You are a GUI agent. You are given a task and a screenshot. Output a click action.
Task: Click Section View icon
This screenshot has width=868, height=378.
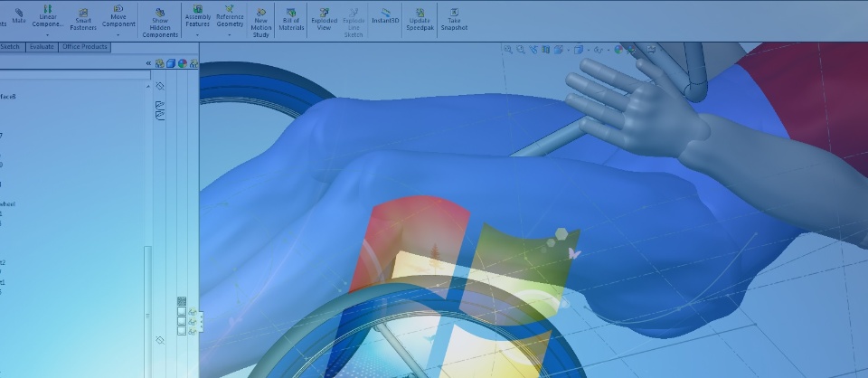point(546,49)
